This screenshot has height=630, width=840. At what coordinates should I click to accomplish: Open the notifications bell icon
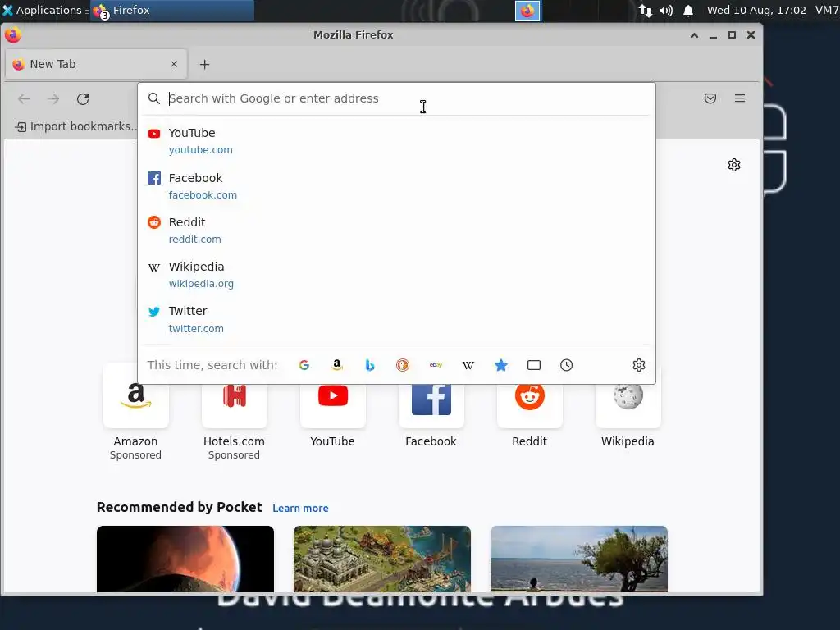[x=688, y=11]
